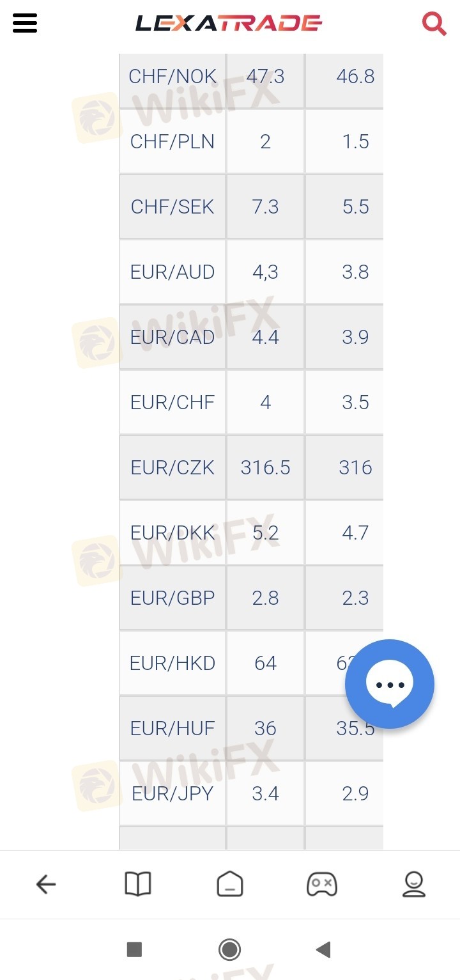Select the CHF/NOK pair cell
The image size is (460, 980).
tap(172, 77)
